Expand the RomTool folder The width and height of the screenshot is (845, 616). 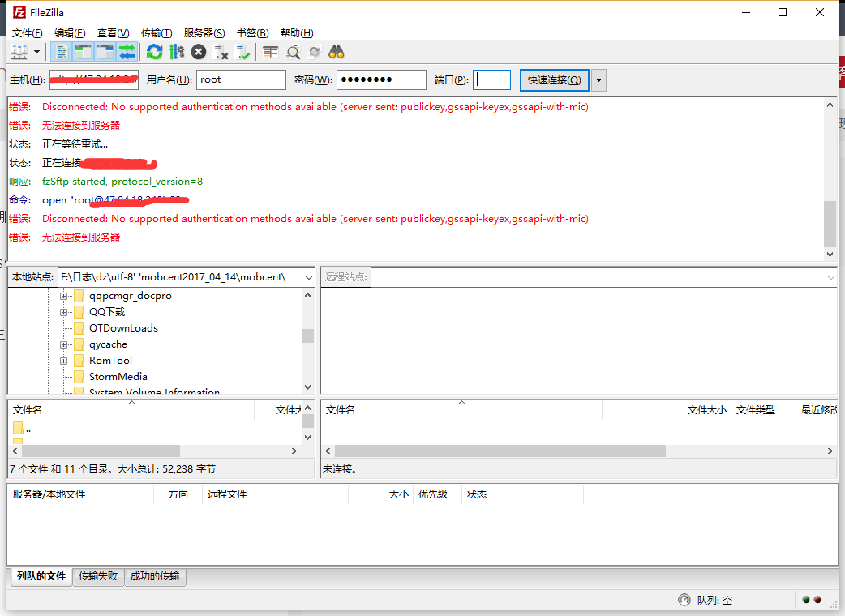[x=63, y=361]
